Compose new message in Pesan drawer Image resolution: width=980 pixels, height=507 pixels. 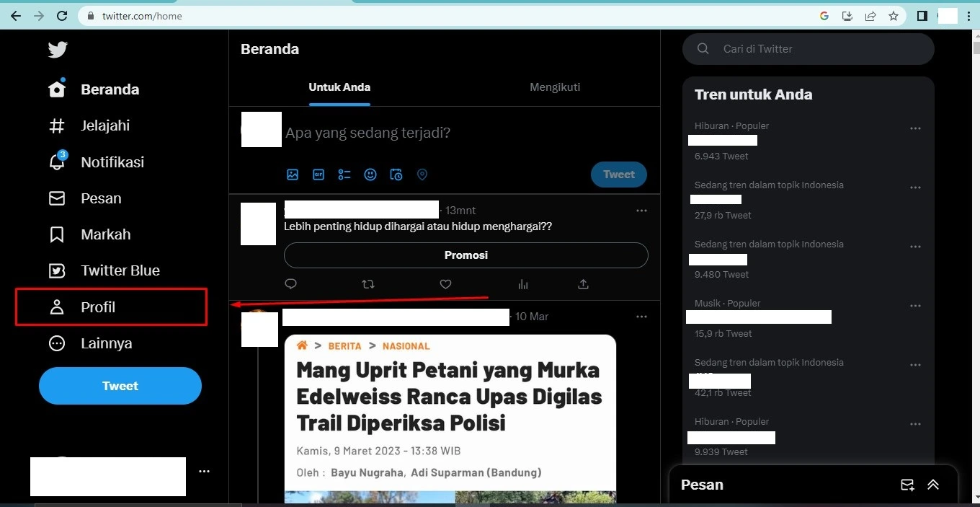907,485
